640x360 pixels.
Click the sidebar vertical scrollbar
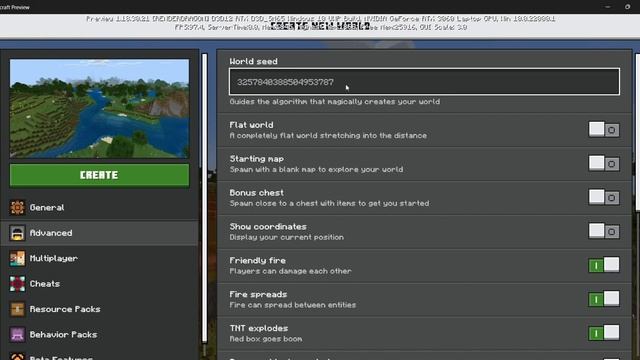tap(204, 198)
